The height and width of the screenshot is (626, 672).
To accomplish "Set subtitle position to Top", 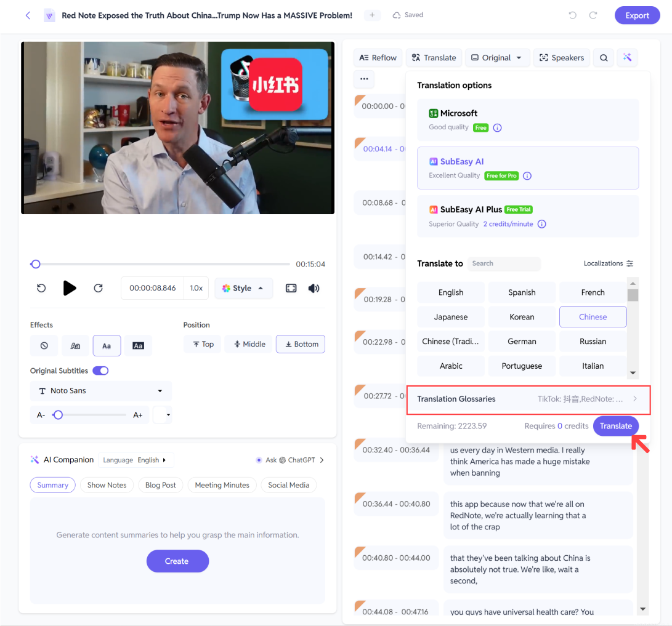I will click(x=203, y=344).
